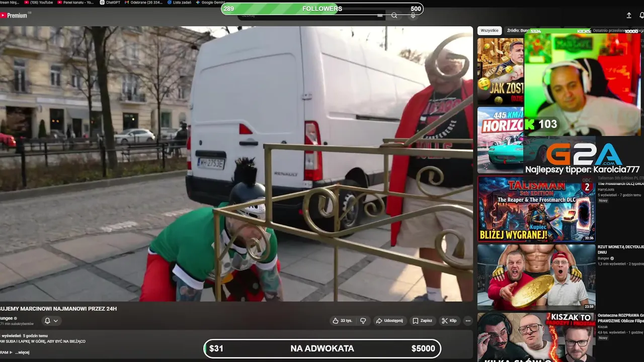The image size is (644, 362).
Task: Click the voice search microphone icon
Action: click(413, 16)
